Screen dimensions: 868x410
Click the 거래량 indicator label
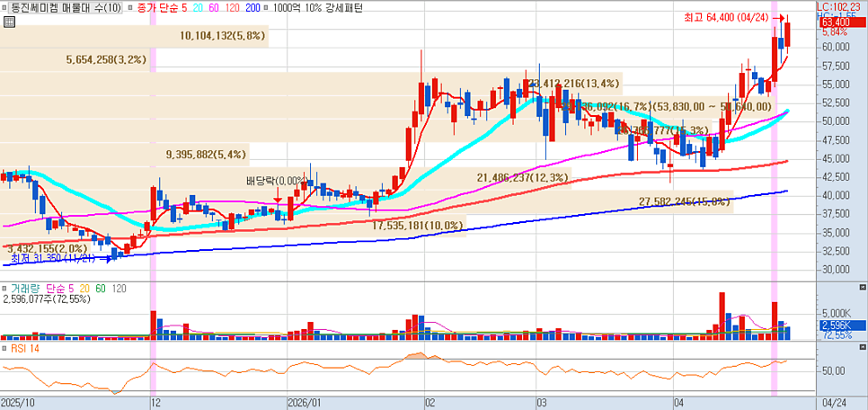(26, 290)
